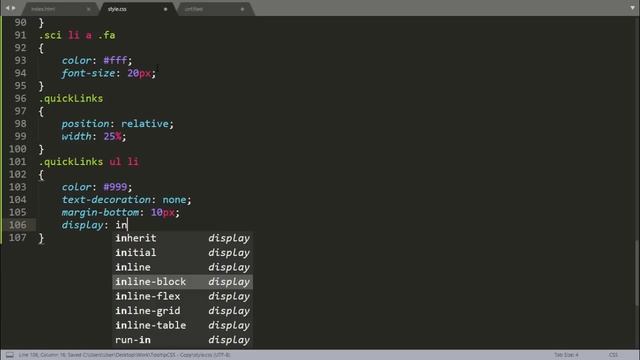This screenshot has width=640, height=360.
Task: Select highlighted 'inline-block' completion
Action: (x=182, y=282)
